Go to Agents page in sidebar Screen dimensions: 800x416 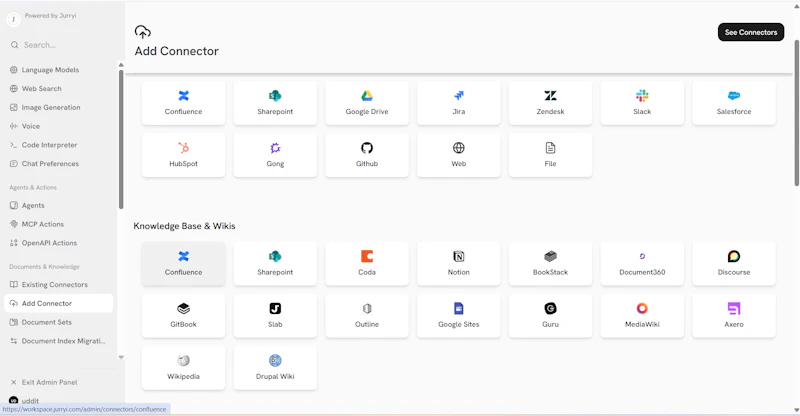(59, 205)
